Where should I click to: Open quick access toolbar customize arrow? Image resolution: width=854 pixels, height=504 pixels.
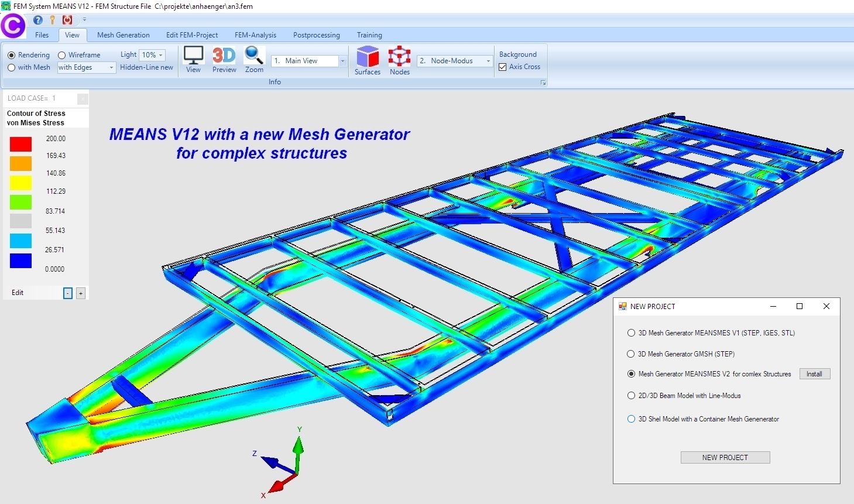84,20
